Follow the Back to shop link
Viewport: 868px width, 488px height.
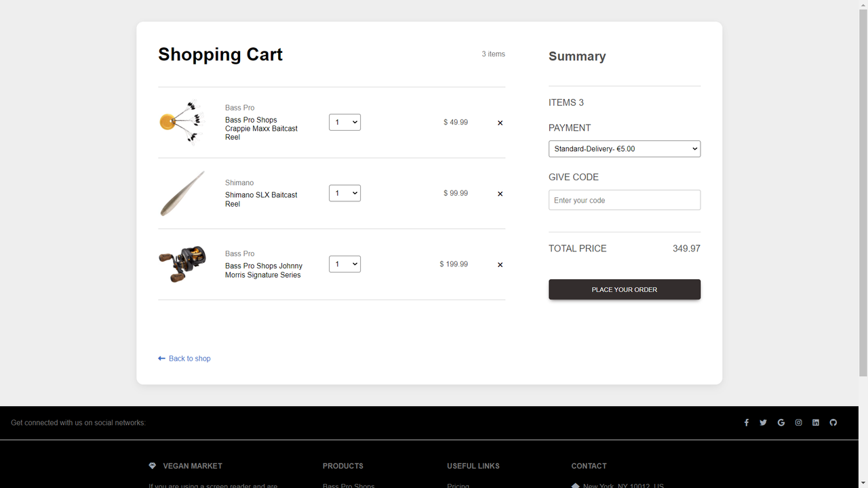point(184,359)
